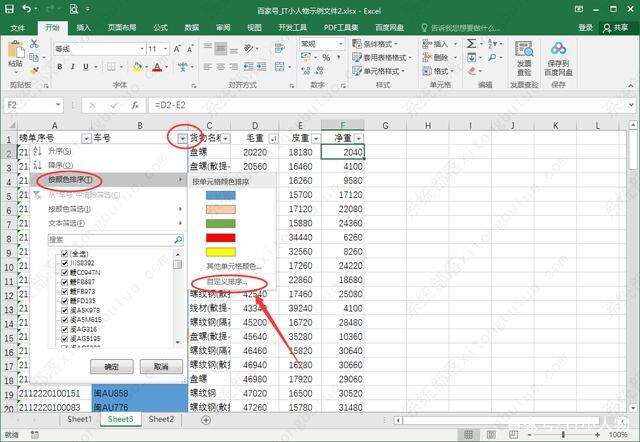Open the 插入 ribbon tab

(x=84, y=28)
